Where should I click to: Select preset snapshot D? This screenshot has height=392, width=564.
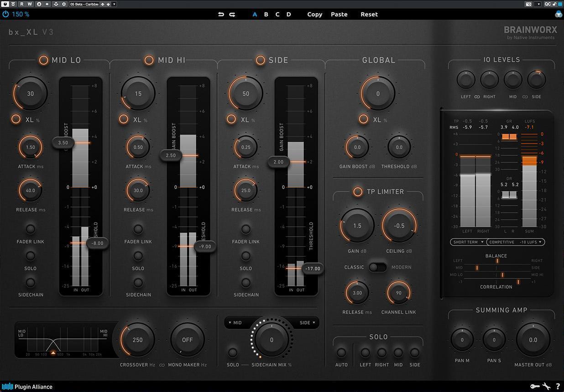[x=288, y=14]
